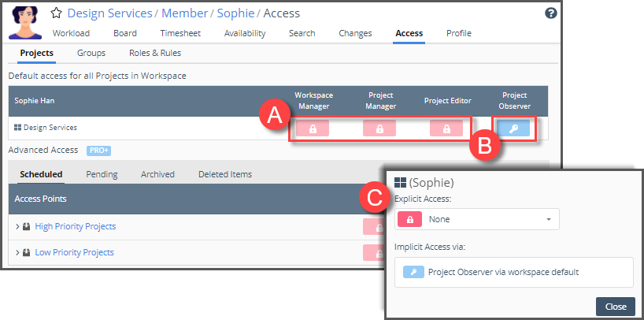Click the Design Services workspace grid icon
Screen dimensions: 644x320
[x=18, y=128]
